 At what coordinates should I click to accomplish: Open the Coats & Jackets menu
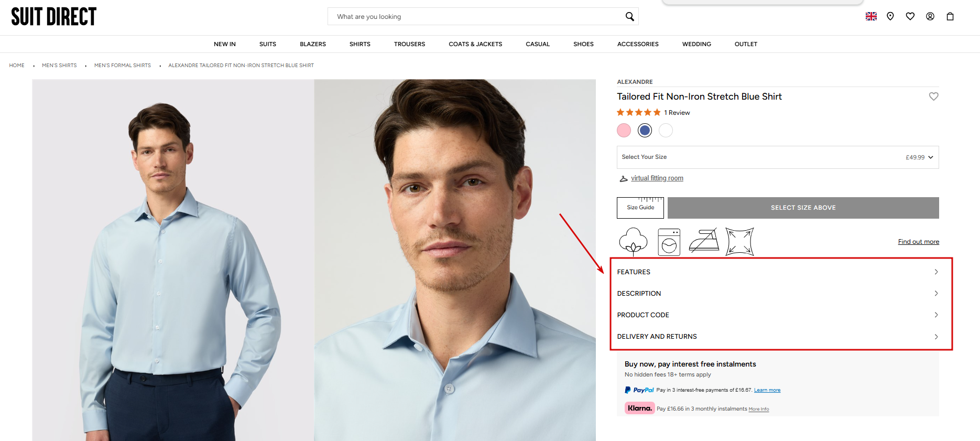(475, 44)
